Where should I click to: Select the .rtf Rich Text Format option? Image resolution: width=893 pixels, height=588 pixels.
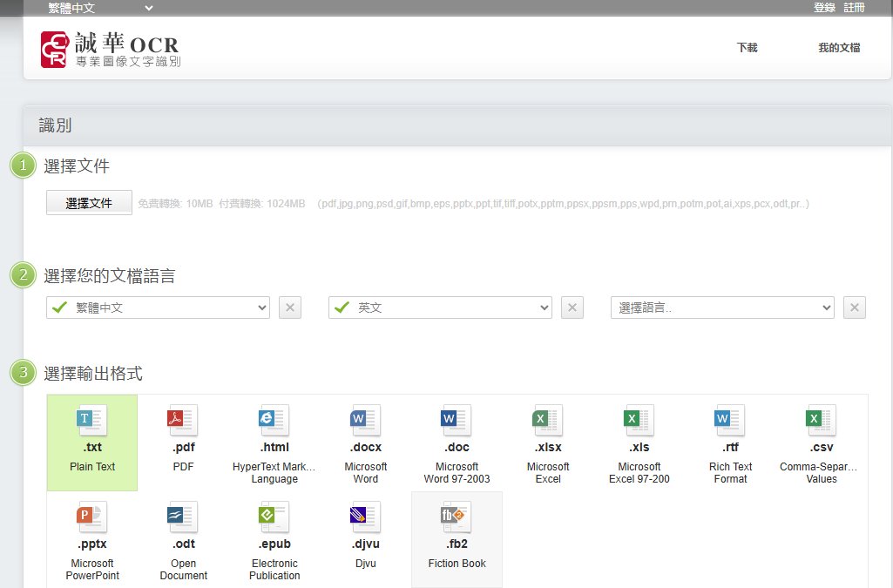[730, 422]
